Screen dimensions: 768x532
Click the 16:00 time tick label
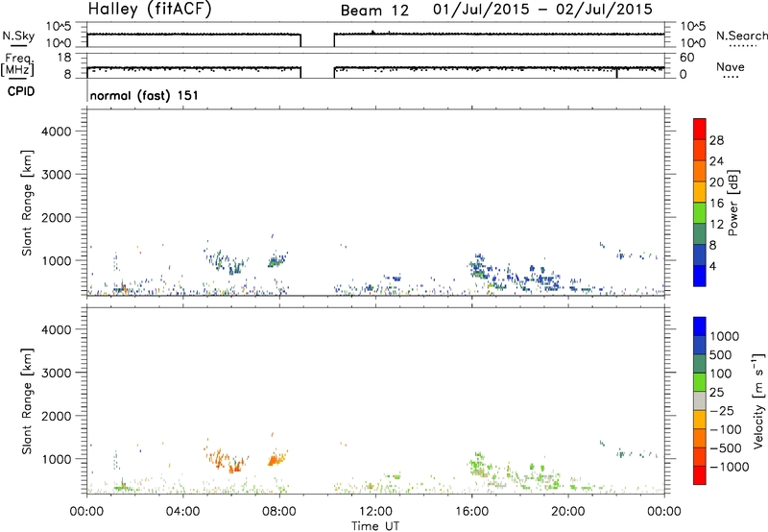point(471,512)
